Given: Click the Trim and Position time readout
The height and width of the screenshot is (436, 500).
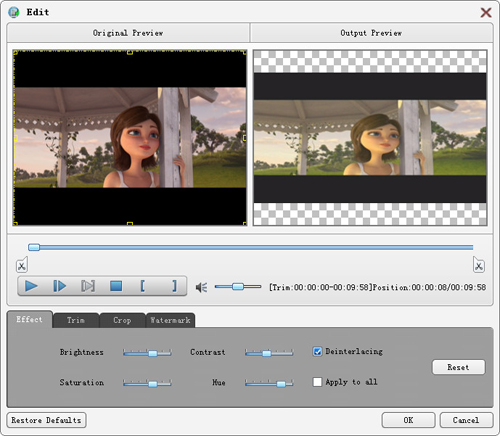Looking at the screenshot, I should click(377, 287).
